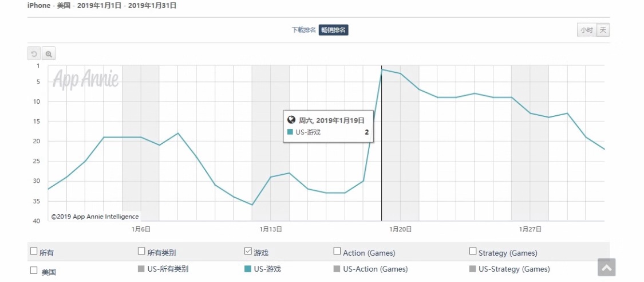Screen dimensions: 644x282
Task: Click the US-Action (Games) legend swatch
Action: point(337,269)
